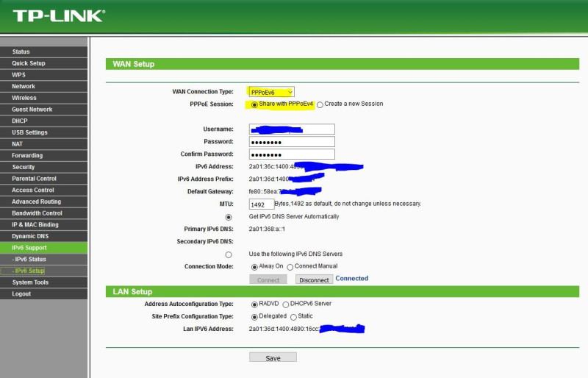588x378 pixels.
Task: Open the IPv6 Status submenu
Action: tap(43, 259)
